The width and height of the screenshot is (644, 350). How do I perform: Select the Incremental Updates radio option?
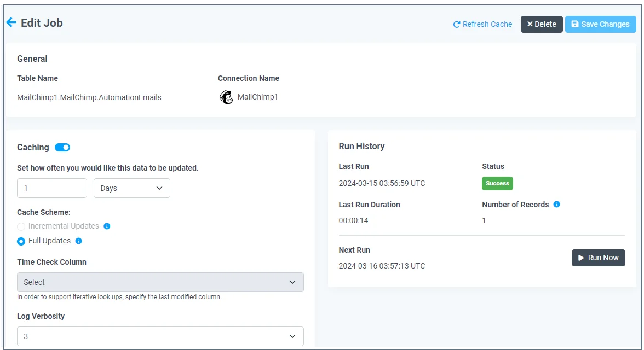pos(21,226)
